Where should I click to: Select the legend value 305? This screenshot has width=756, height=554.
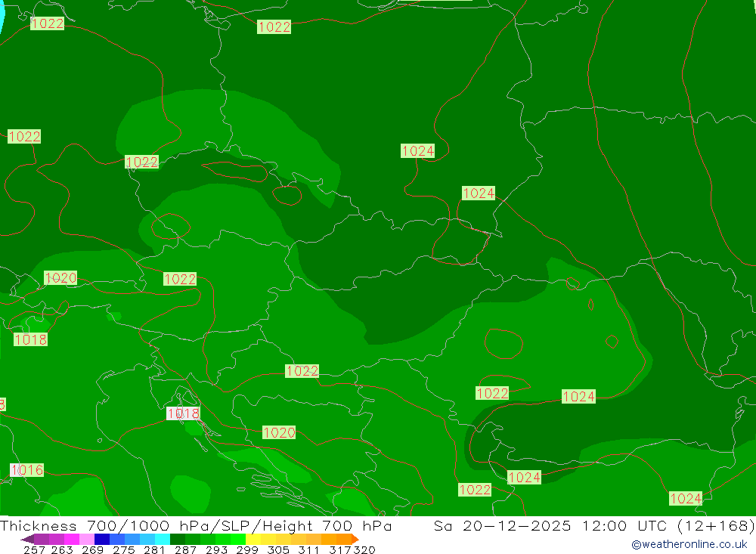pyautogui.click(x=277, y=550)
